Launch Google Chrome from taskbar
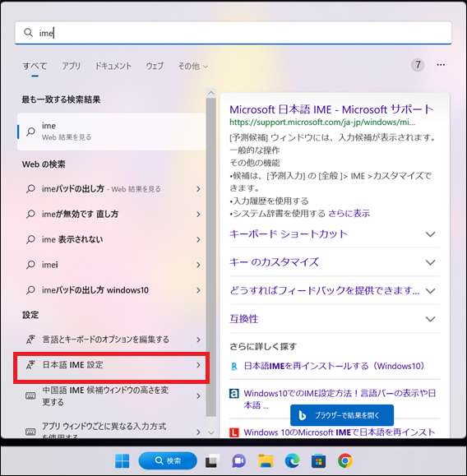This screenshot has height=476, width=467. tap(345, 461)
